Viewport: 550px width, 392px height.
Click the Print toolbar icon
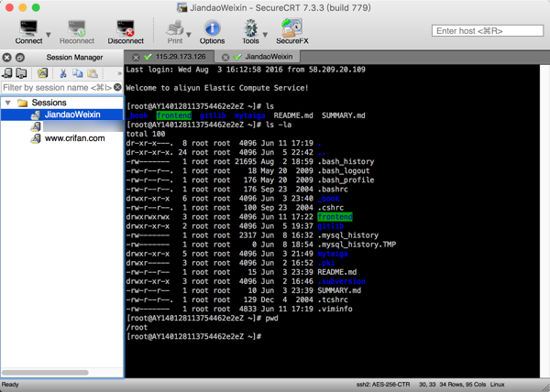tap(175, 28)
